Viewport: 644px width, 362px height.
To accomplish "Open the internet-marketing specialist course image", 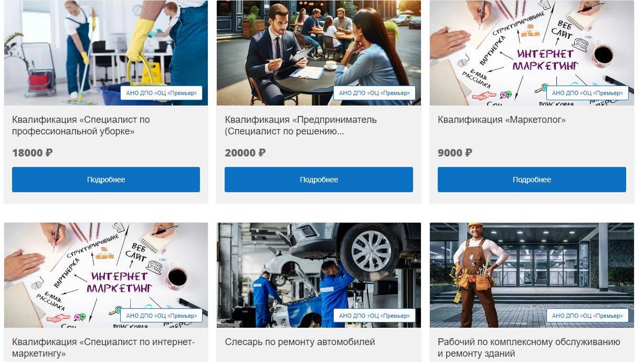I will click(106, 275).
